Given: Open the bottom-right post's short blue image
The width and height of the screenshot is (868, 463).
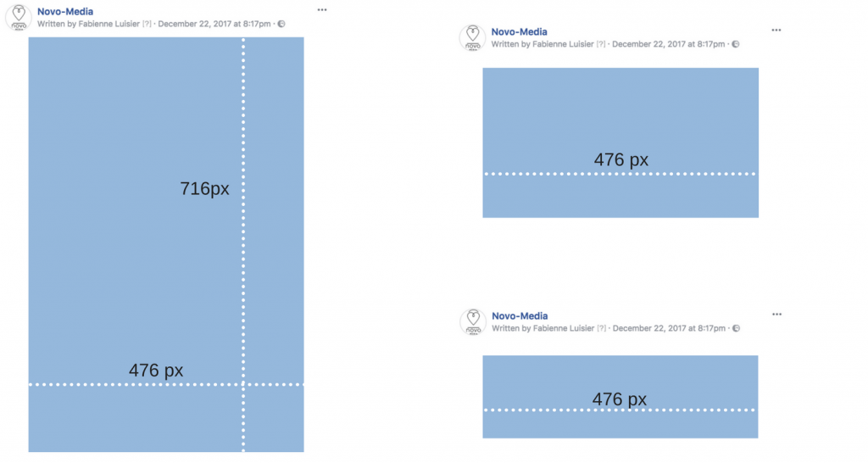Looking at the screenshot, I should pos(620,397).
